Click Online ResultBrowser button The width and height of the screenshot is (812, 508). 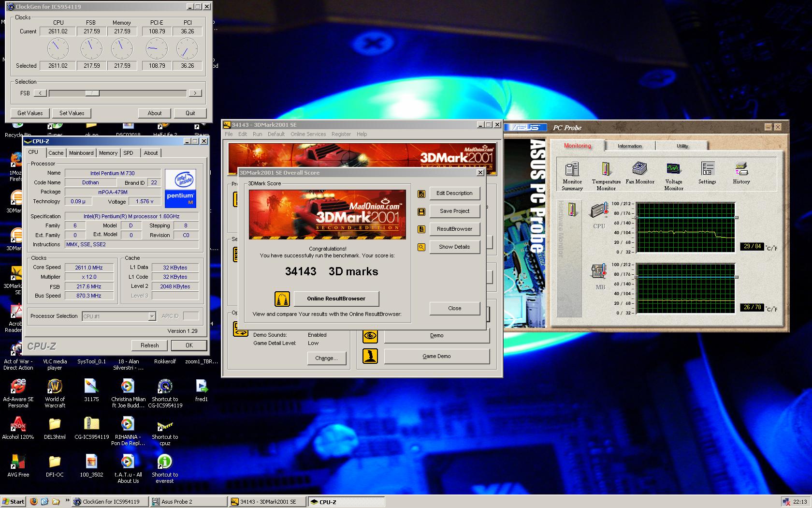coord(336,299)
